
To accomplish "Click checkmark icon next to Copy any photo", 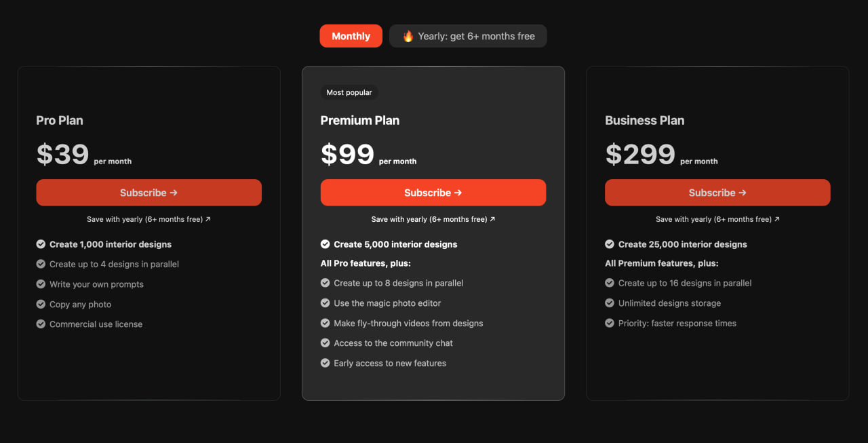I will pyautogui.click(x=41, y=304).
